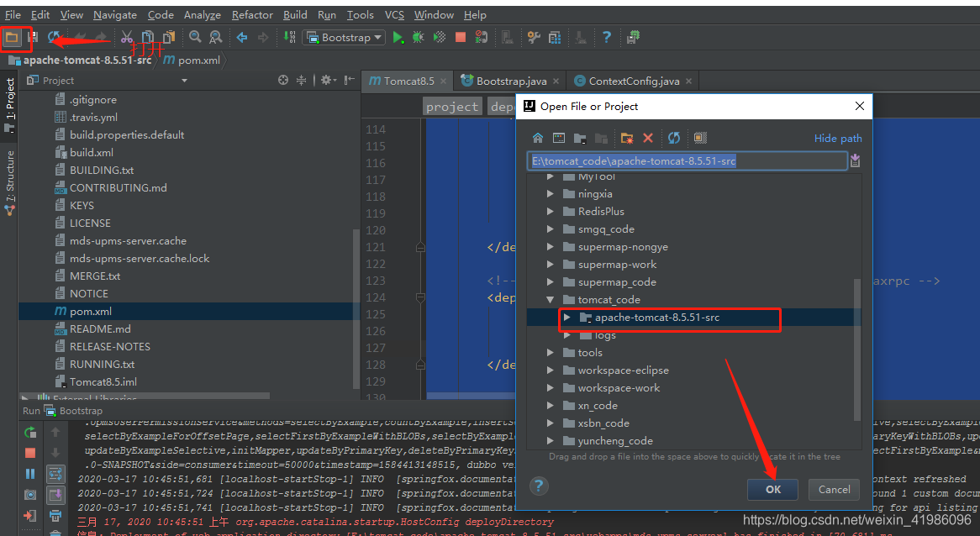Switch to the Bootstrap.java tab
The height and width of the screenshot is (536, 980).
pos(509,81)
